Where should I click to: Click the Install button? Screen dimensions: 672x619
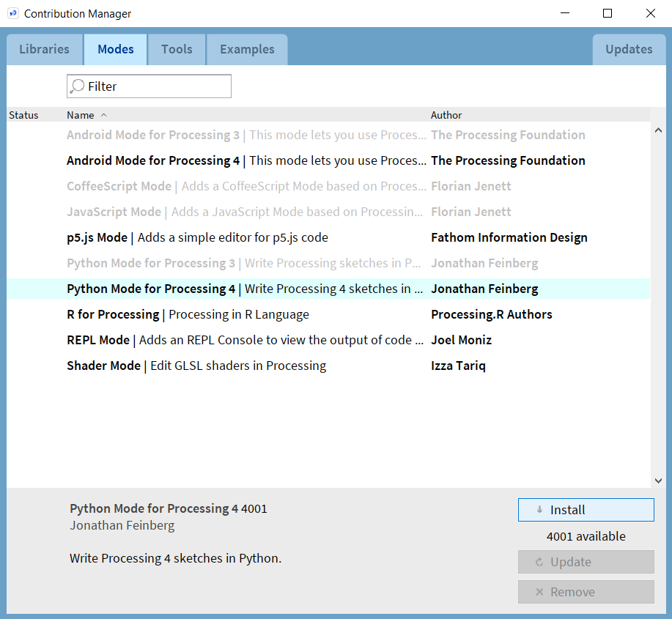(x=586, y=510)
